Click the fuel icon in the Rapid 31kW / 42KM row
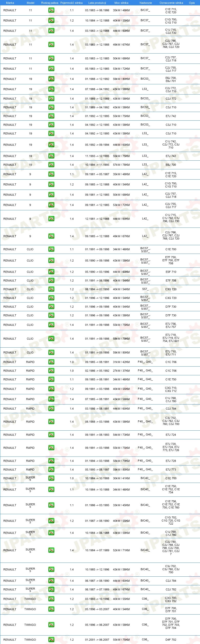 point(51,362)
